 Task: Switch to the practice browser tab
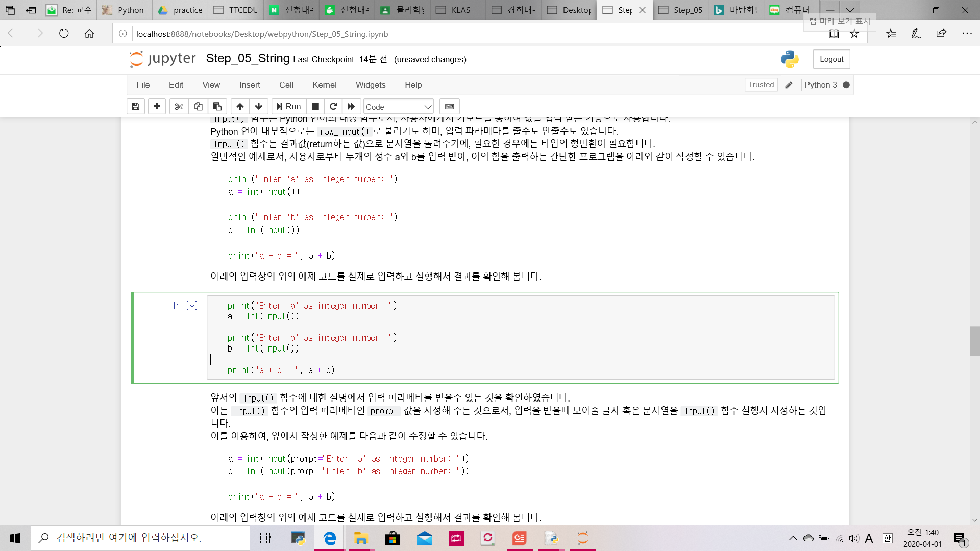tap(180, 10)
